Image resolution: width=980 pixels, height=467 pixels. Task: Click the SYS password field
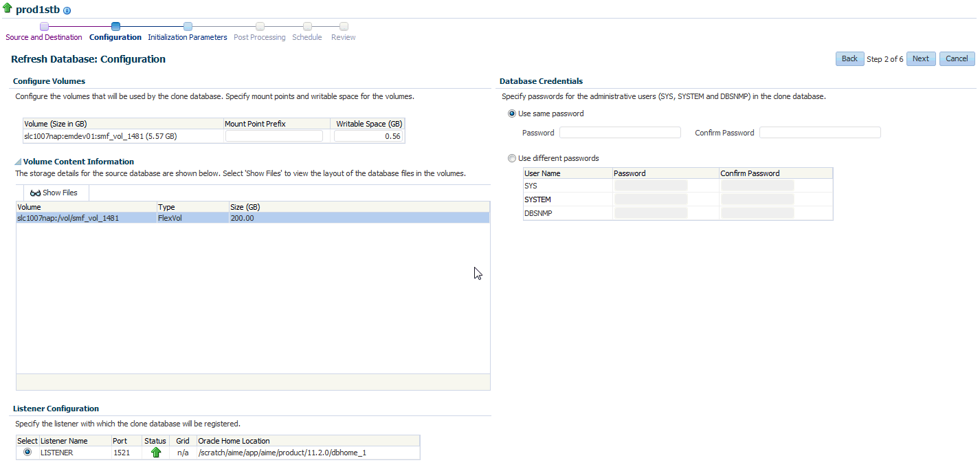pos(651,186)
